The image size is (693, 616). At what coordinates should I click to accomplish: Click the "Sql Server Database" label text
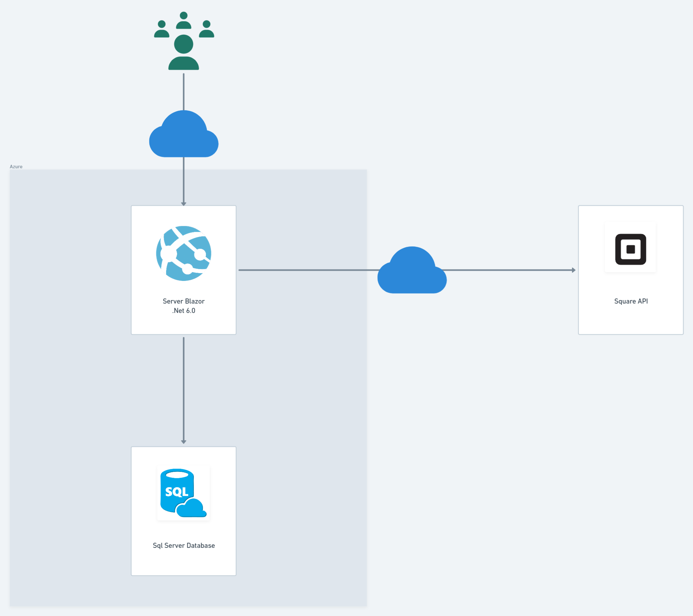(184, 546)
